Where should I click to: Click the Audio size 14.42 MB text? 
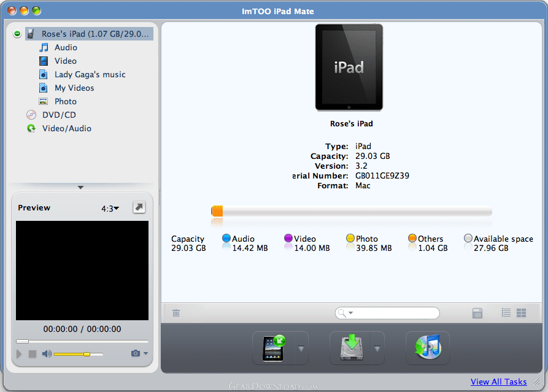pos(250,248)
